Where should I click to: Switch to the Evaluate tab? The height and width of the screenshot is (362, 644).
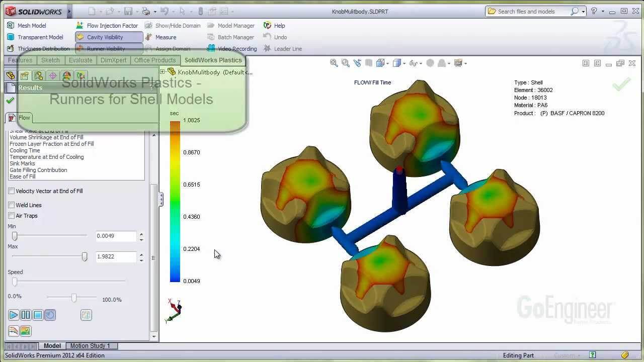pos(80,60)
